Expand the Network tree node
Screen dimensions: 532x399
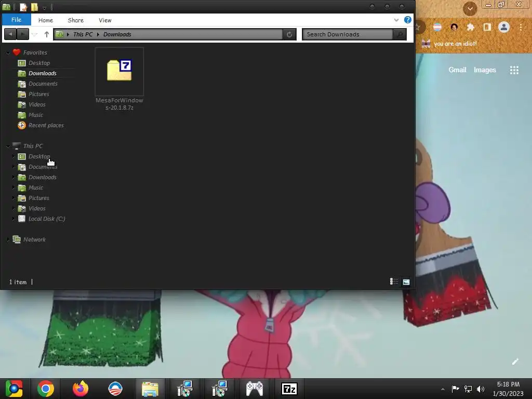(x=8, y=240)
